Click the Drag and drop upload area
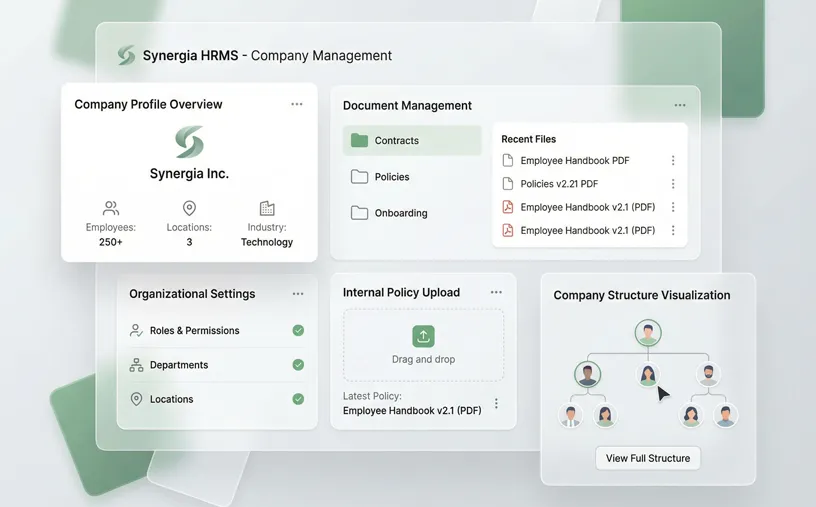 [x=424, y=346]
